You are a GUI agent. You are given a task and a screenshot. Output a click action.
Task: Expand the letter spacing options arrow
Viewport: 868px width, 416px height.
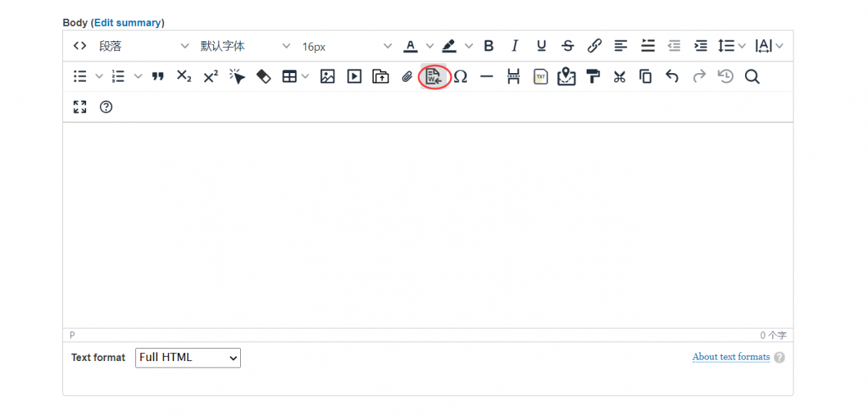point(779,46)
